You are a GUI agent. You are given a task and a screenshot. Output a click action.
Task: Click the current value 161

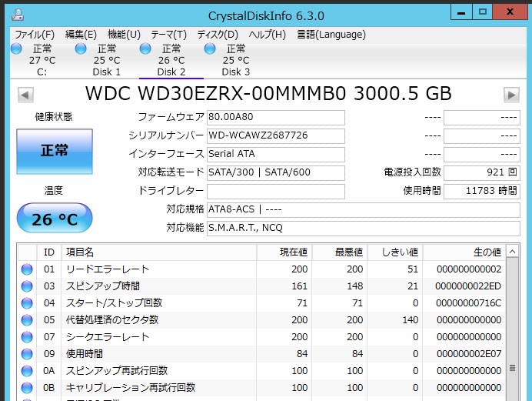[300, 286]
